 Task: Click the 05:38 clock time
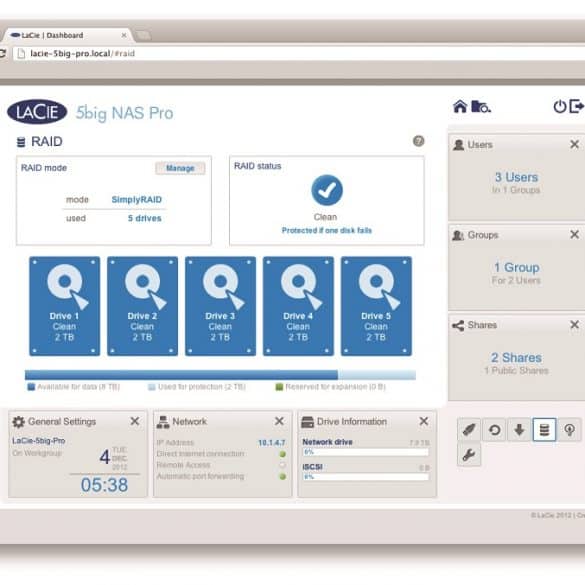click(104, 485)
